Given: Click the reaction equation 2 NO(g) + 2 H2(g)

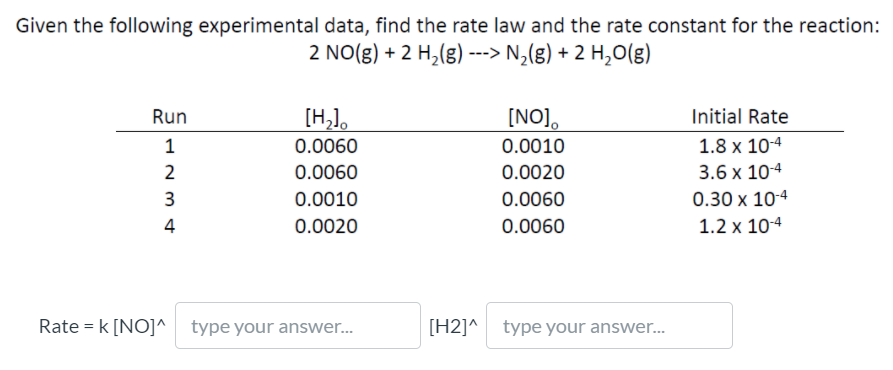Looking at the screenshot, I should click(x=385, y=54).
